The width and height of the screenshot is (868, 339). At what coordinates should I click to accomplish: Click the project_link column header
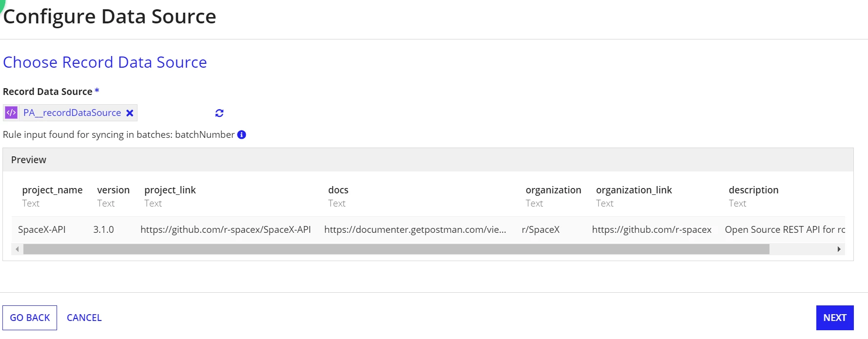(170, 190)
